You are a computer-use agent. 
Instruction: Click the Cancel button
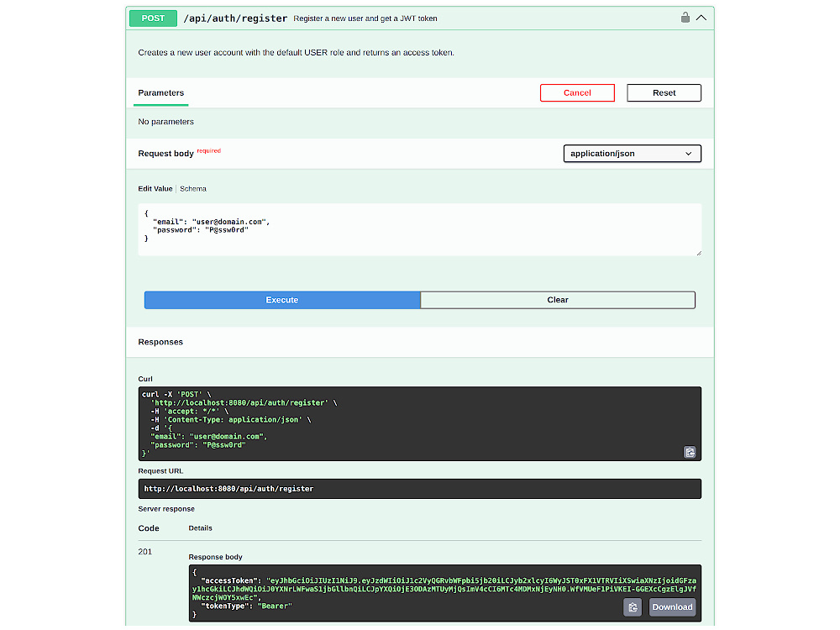(577, 92)
